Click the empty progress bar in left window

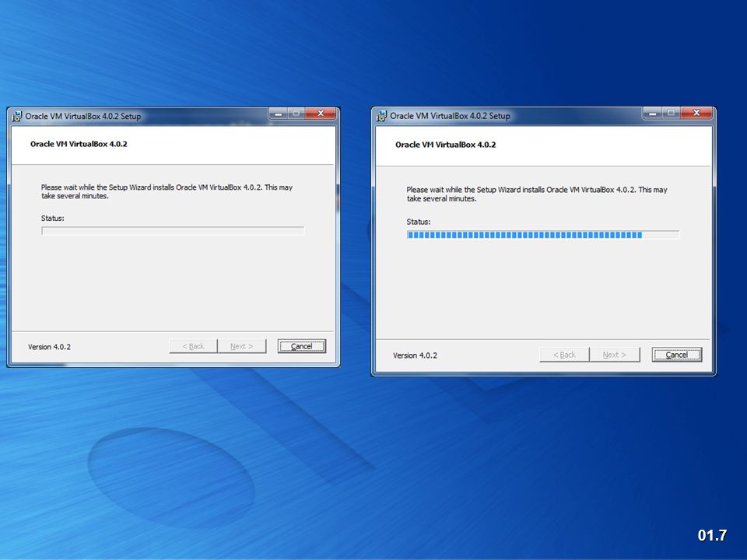pyautogui.click(x=173, y=230)
